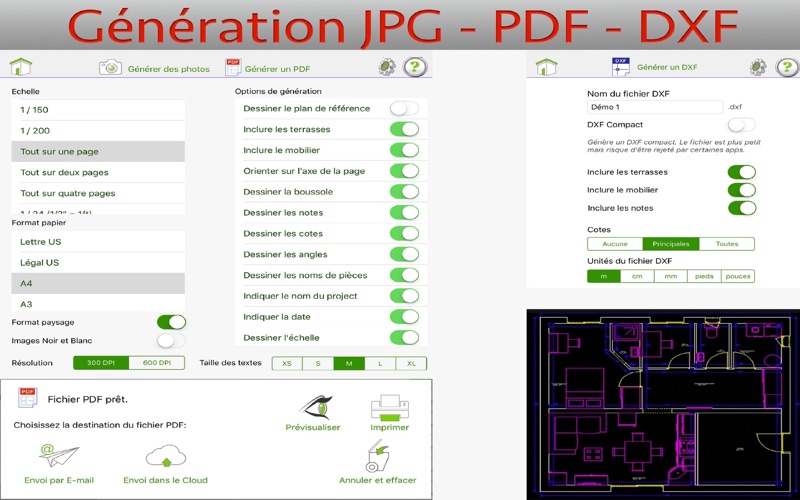Select Toutes for Cotes

coord(727,244)
